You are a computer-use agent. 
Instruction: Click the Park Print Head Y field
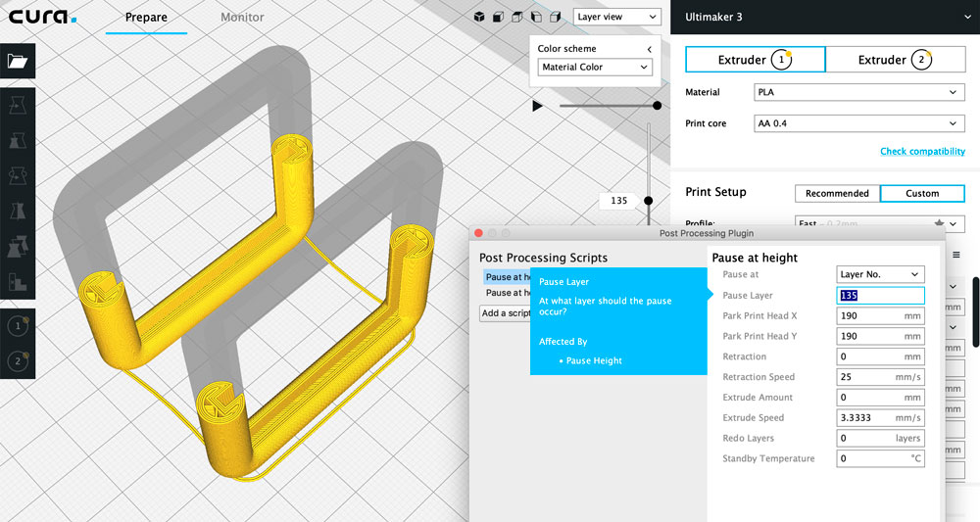880,336
